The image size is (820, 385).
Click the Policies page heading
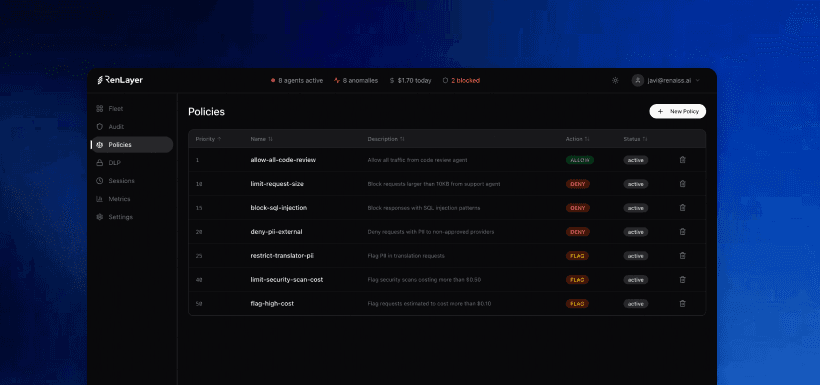(206, 112)
